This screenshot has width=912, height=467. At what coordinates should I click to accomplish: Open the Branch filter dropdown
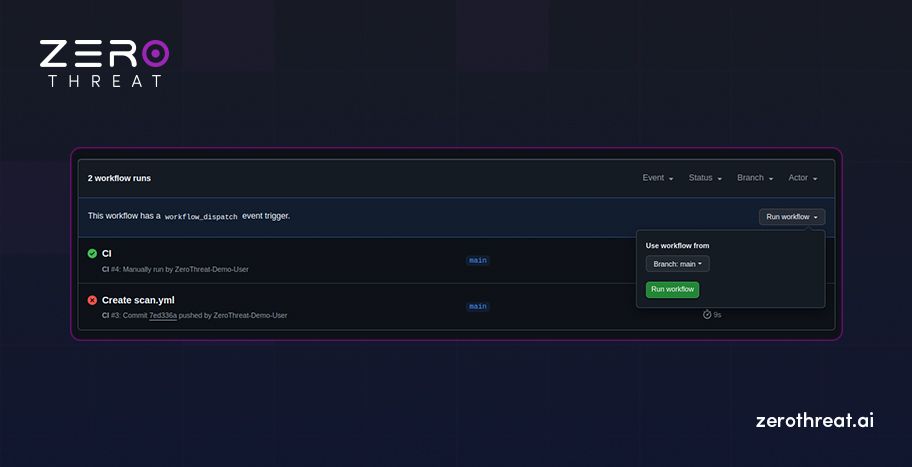pyautogui.click(x=755, y=178)
